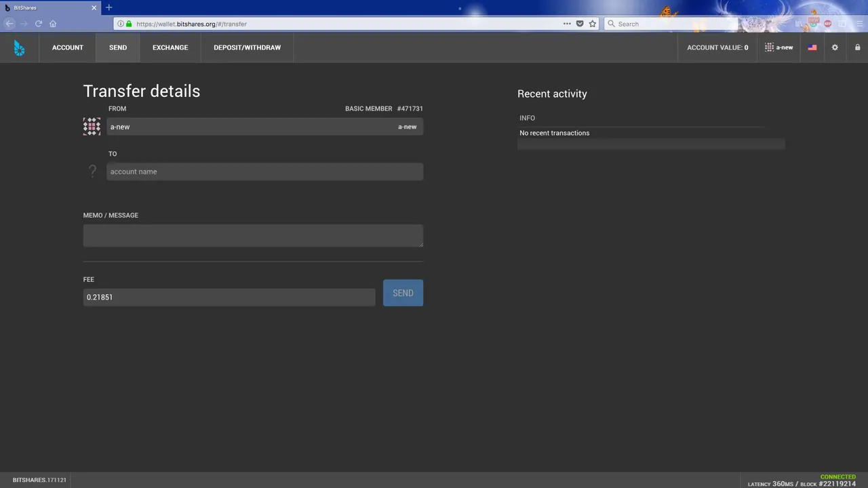
Task: Go to DEPOSIT/WITHDRAW section
Action: point(247,47)
